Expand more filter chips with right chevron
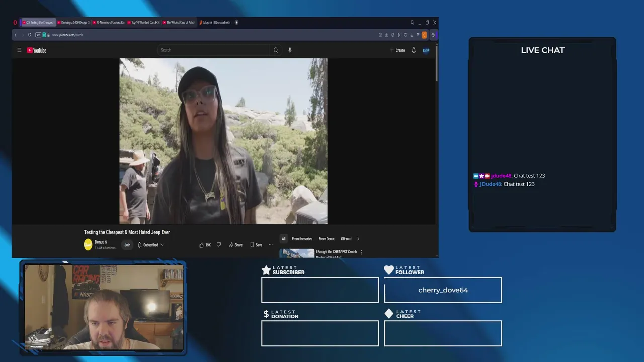The height and width of the screenshot is (362, 644). (358, 239)
